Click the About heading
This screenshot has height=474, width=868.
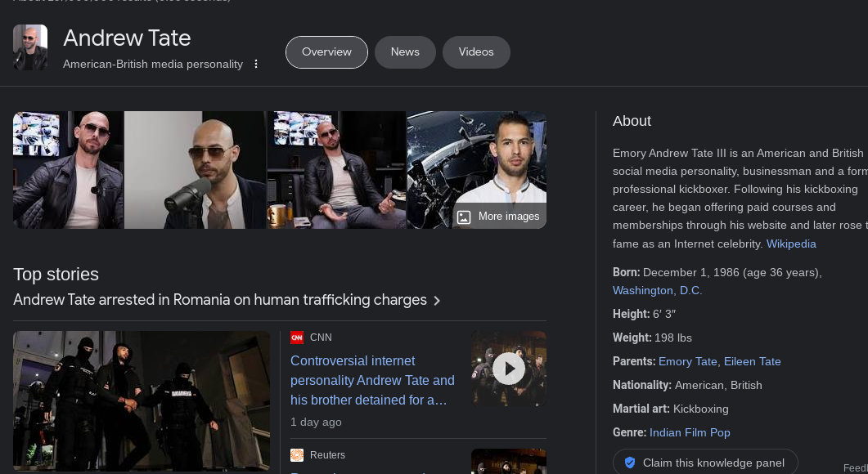pos(632,121)
